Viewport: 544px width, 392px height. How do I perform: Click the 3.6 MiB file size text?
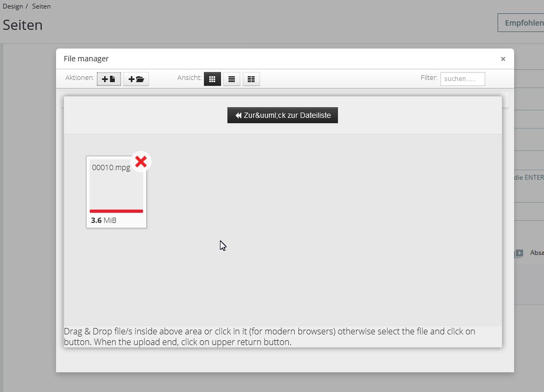click(104, 220)
